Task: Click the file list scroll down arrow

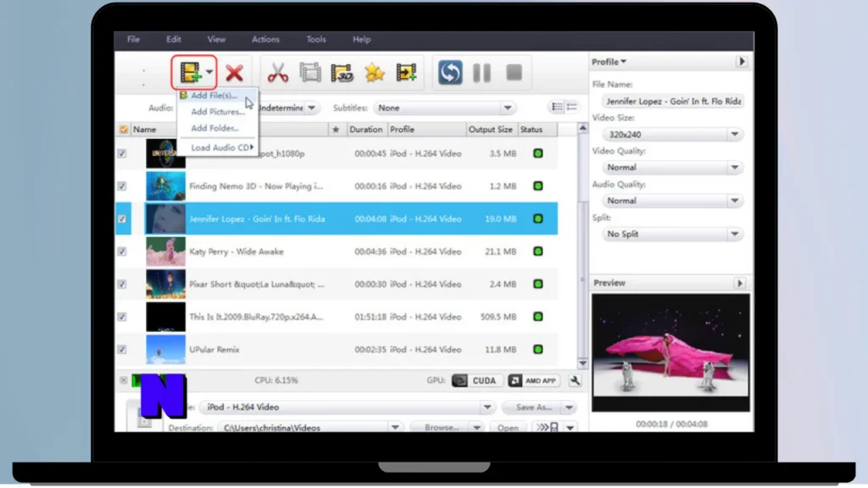Action: (582, 363)
